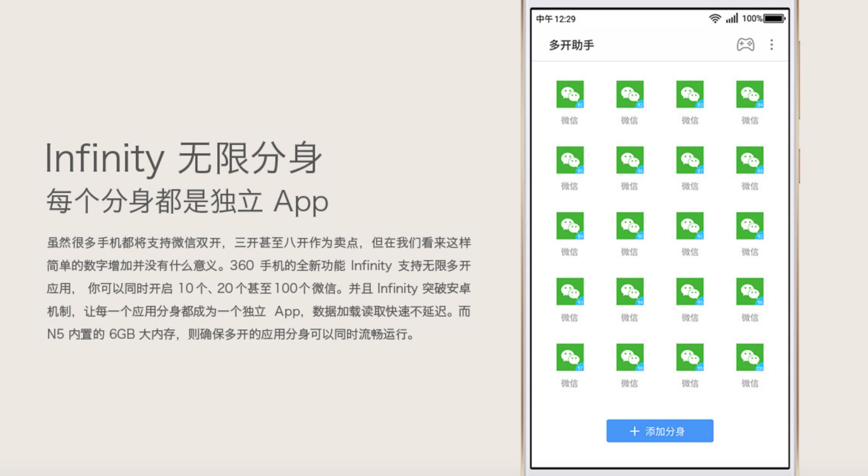Image resolution: width=868 pixels, height=476 pixels.
Task: Launch WeChat clone 84 in the top row
Action: tap(750, 95)
